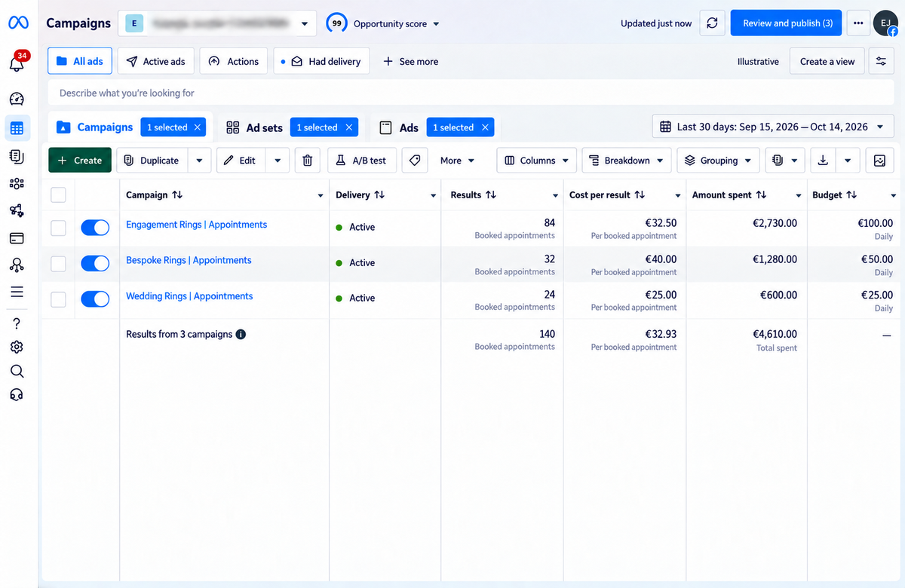Turn off Engagement Rings campaign toggle
This screenshot has height=588, width=905.
coord(95,228)
